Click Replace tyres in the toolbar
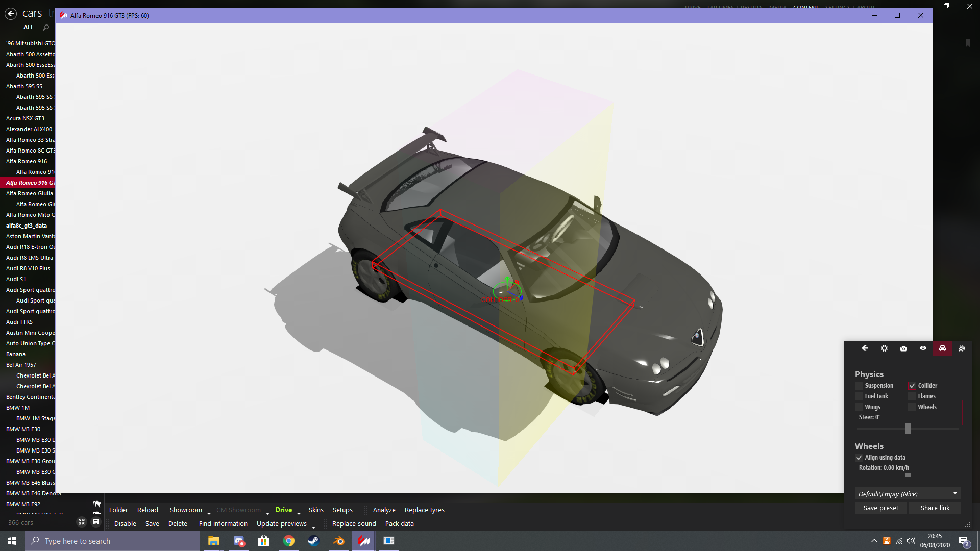 tap(424, 510)
